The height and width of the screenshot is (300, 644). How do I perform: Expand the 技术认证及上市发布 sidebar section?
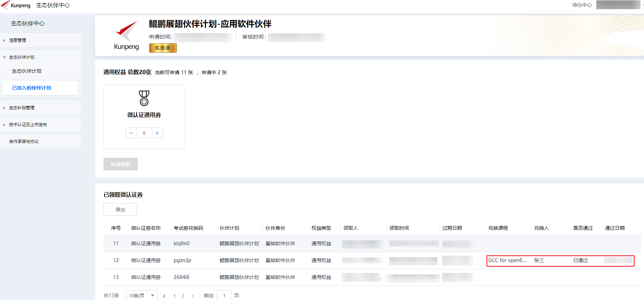(40, 125)
